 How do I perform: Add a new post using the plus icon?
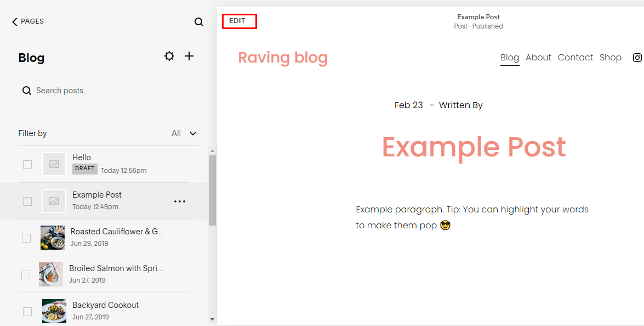(189, 56)
